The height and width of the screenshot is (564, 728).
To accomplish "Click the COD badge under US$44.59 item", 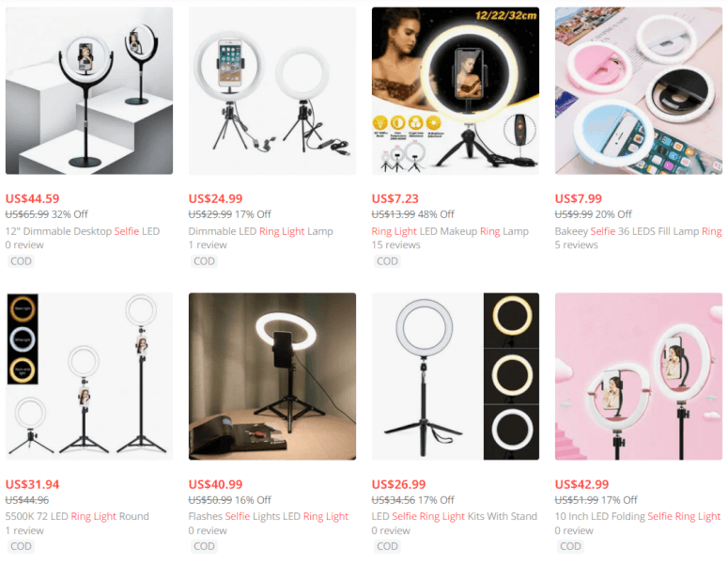I will [21, 261].
